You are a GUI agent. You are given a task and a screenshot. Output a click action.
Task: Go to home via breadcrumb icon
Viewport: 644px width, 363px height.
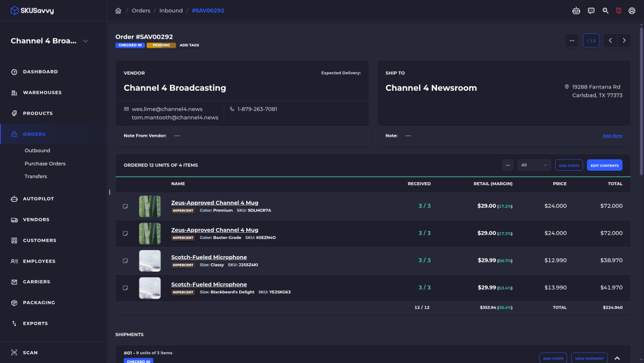tap(118, 11)
